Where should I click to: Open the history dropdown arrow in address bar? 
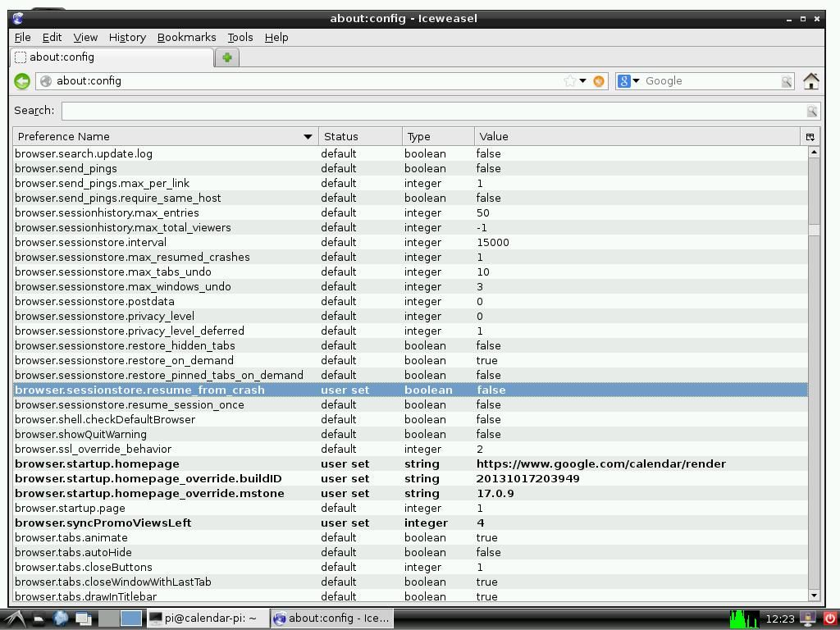[x=583, y=80]
